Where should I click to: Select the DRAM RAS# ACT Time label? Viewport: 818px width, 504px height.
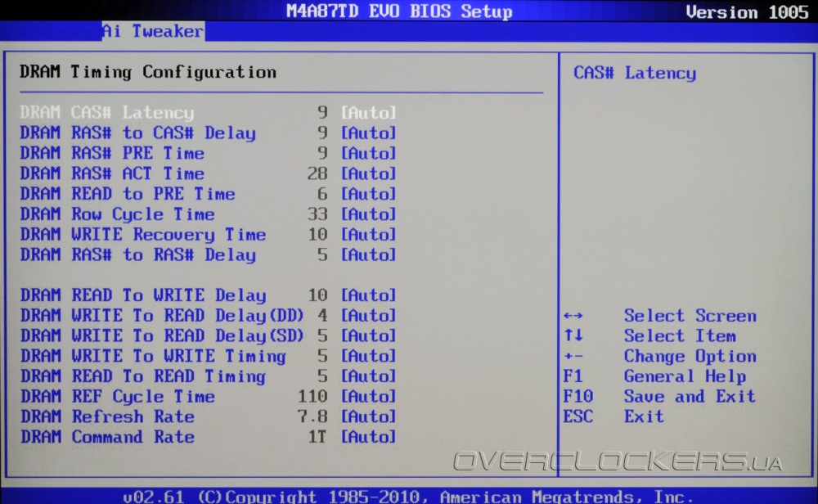[x=112, y=173]
